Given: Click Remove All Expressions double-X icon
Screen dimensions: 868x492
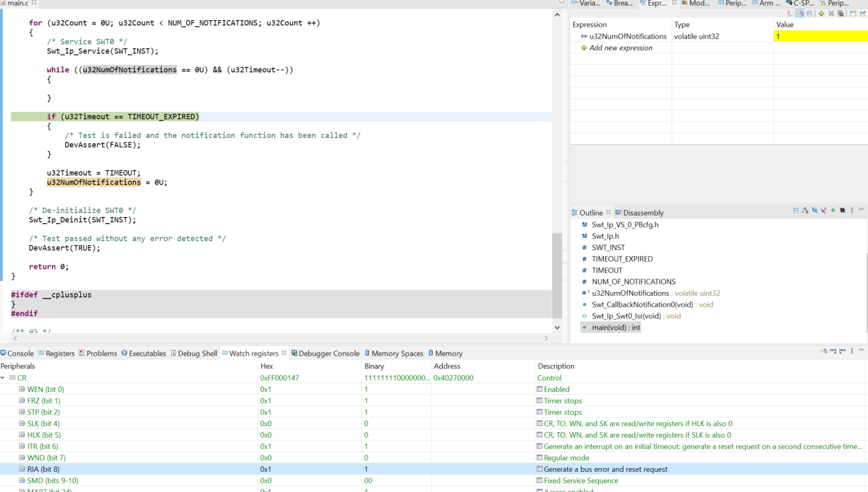Looking at the screenshot, I should pos(840,13).
